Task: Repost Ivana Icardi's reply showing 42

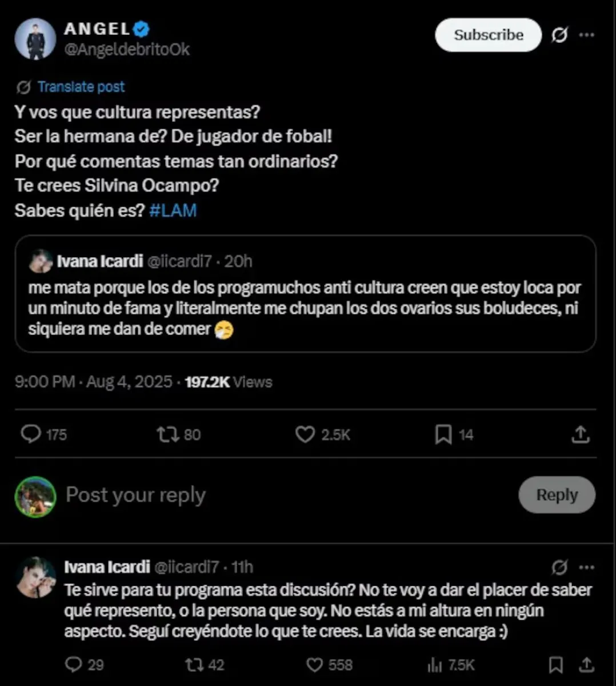Action: click(x=194, y=664)
